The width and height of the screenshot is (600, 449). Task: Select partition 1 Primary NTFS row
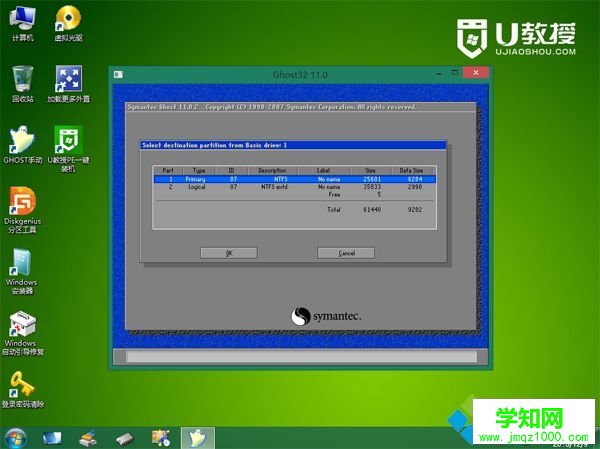coord(295,179)
